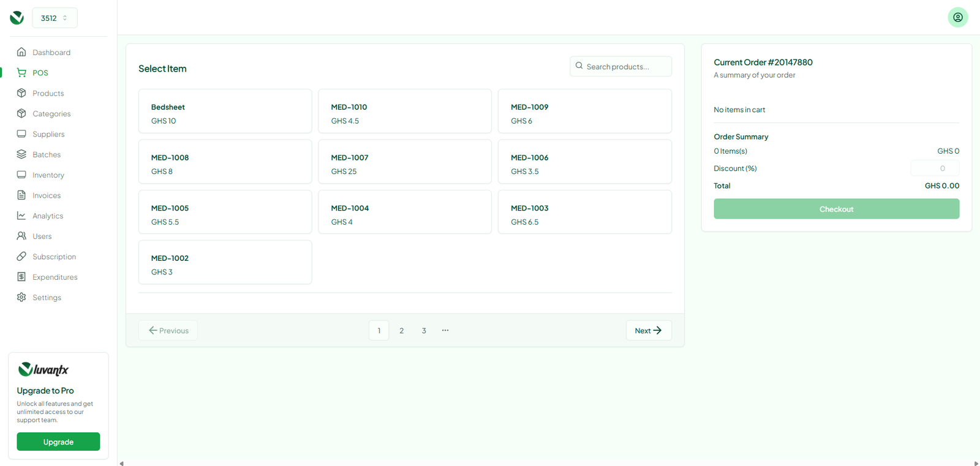The width and height of the screenshot is (980, 466).
Task: Add MED-1010 item to the order
Action: pos(405,111)
